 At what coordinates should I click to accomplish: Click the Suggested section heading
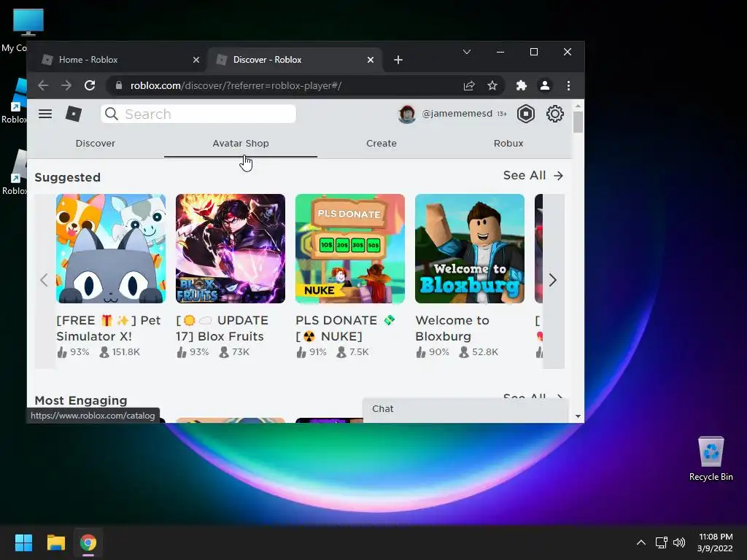pos(68,177)
